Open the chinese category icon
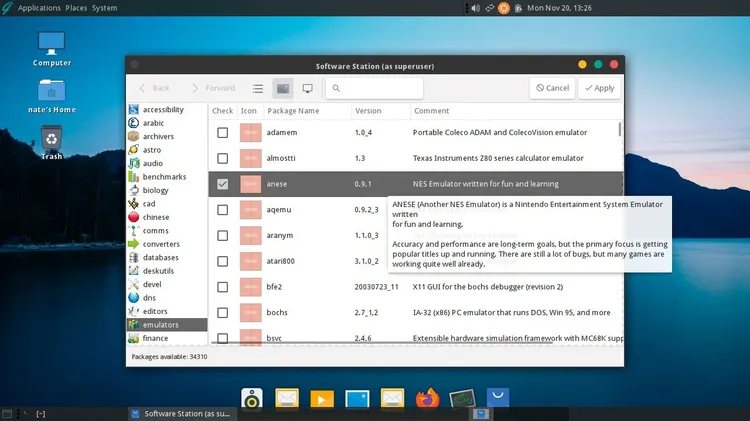Screen dimensions: 750x421 [x=133, y=217]
